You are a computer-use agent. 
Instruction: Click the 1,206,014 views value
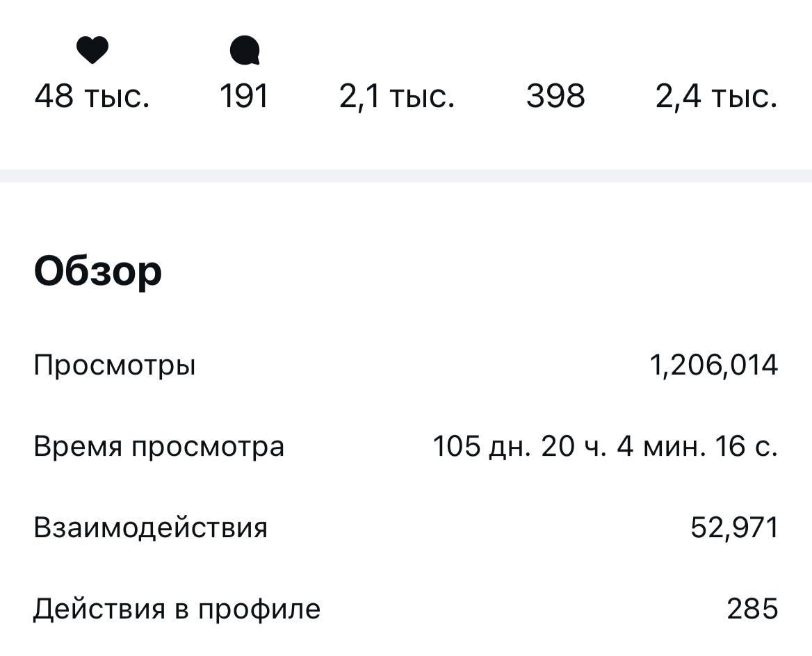(713, 365)
